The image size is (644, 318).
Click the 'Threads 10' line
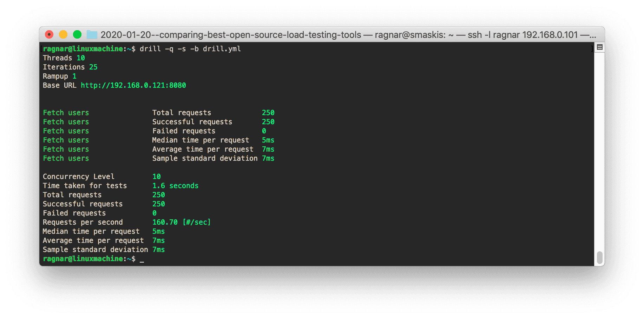pos(64,58)
